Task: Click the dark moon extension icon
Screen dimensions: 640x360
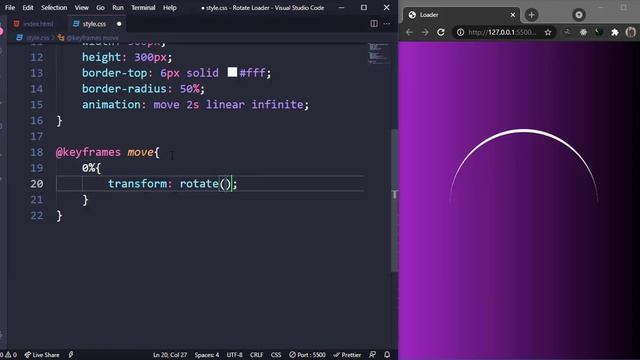Action: [x=599, y=32]
